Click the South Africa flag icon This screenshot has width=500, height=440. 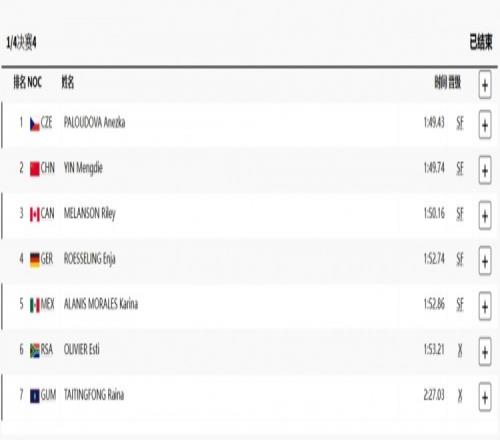pos(35,350)
